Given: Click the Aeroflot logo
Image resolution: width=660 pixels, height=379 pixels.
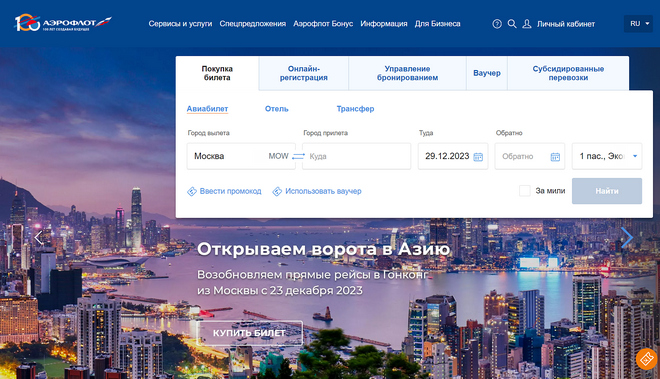Looking at the screenshot, I should pos(63,23).
